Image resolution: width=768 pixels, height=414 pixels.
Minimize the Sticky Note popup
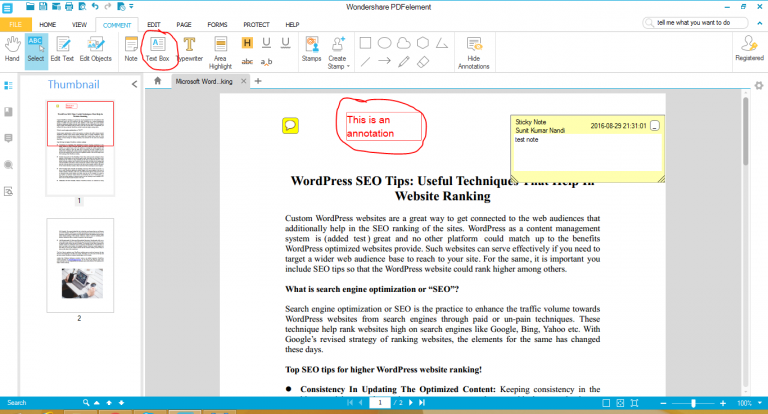point(655,126)
